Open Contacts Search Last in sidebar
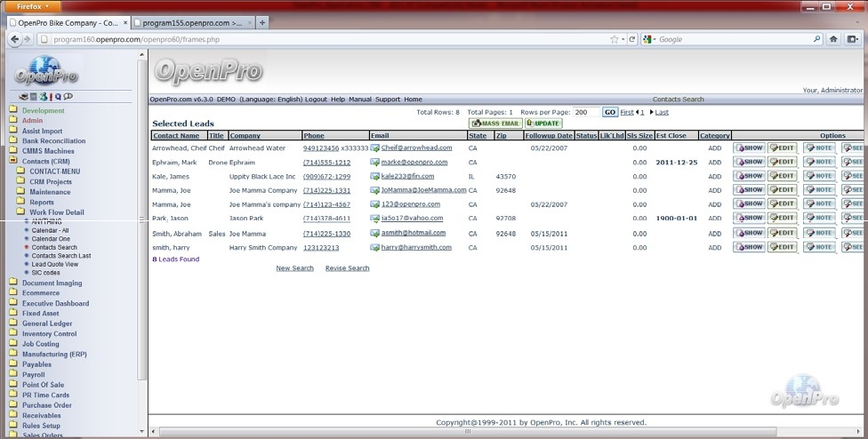 tap(60, 255)
